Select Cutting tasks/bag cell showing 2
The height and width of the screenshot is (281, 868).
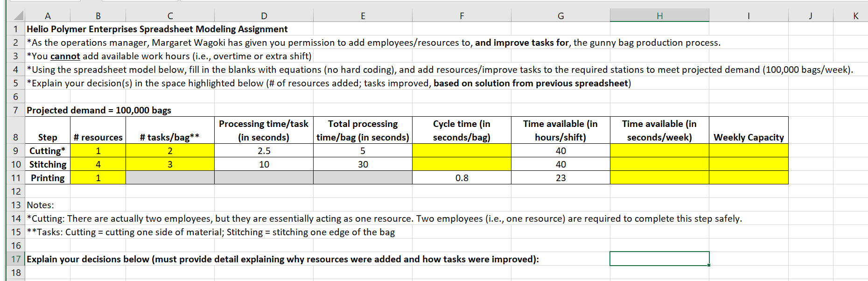(170, 151)
